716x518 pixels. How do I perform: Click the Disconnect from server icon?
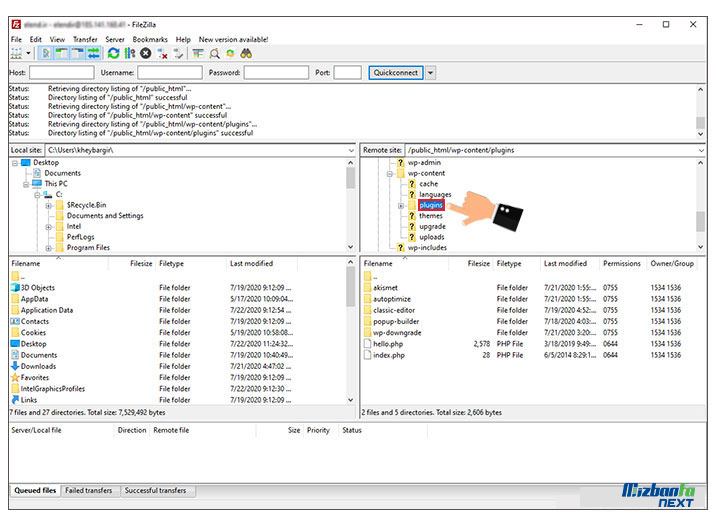[x=162, y=54]
